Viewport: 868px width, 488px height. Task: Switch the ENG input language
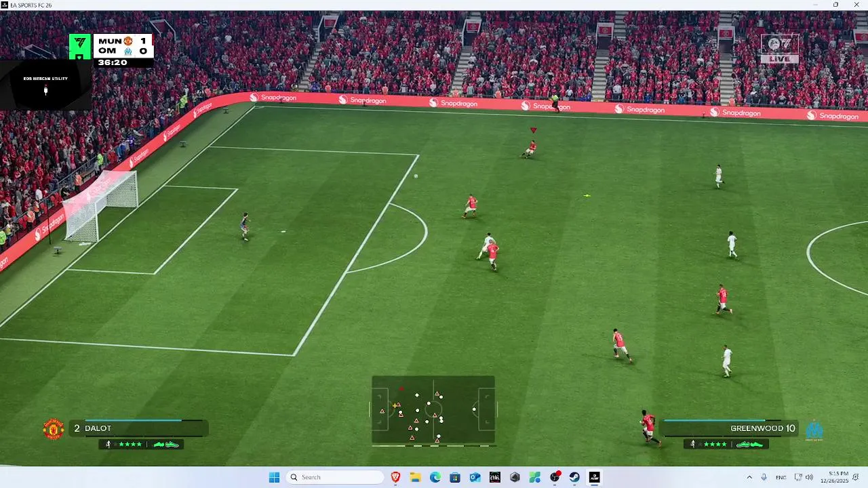pos(781,477)
